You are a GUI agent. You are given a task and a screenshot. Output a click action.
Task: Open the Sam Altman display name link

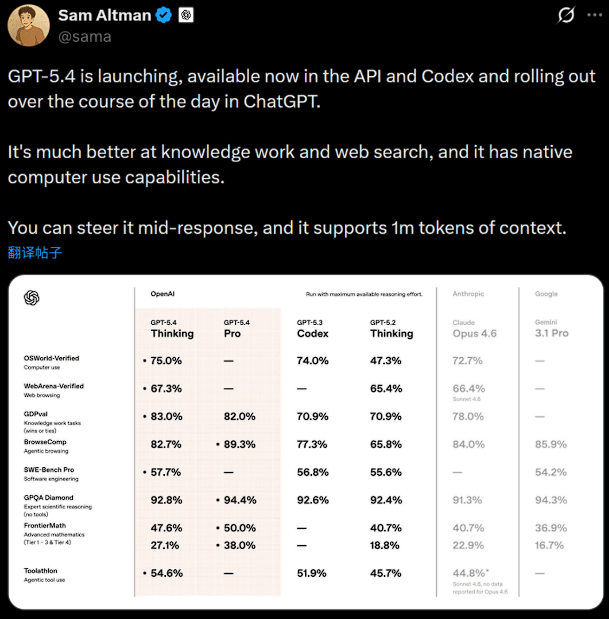tap(104, 15)
